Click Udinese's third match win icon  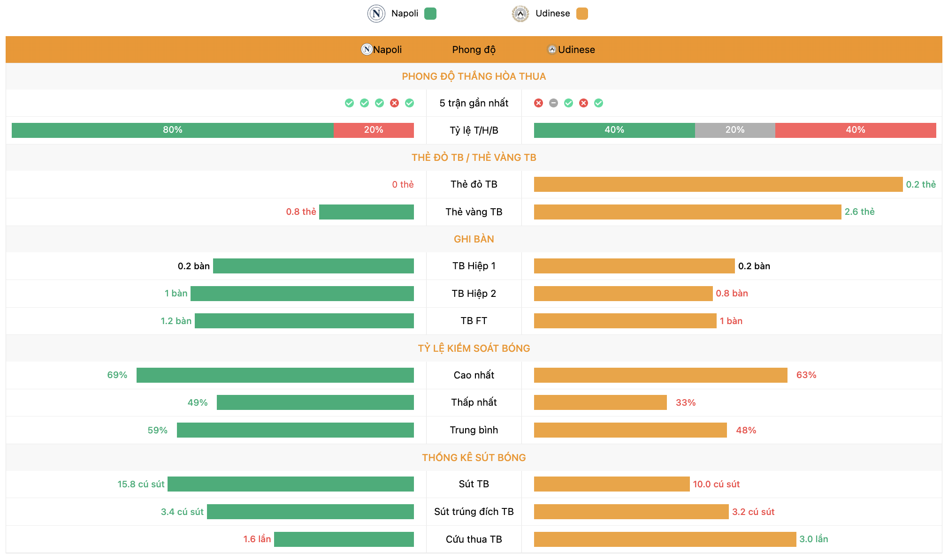(x=568, y=103)
